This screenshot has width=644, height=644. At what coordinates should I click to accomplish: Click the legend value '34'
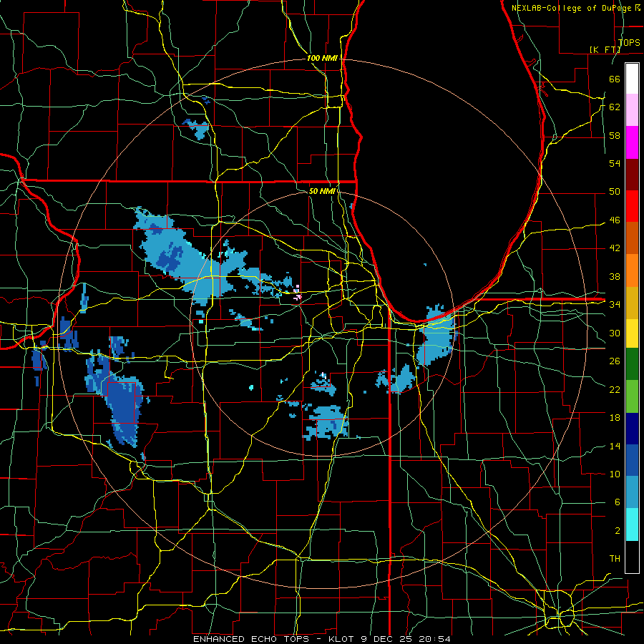pos(615,304)
